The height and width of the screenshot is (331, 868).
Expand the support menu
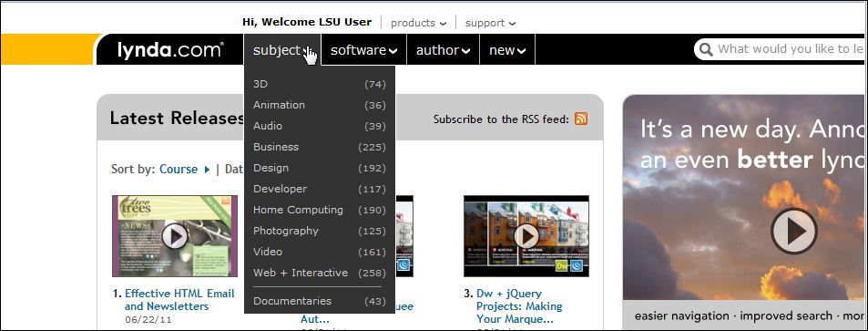tap(490, 23)
